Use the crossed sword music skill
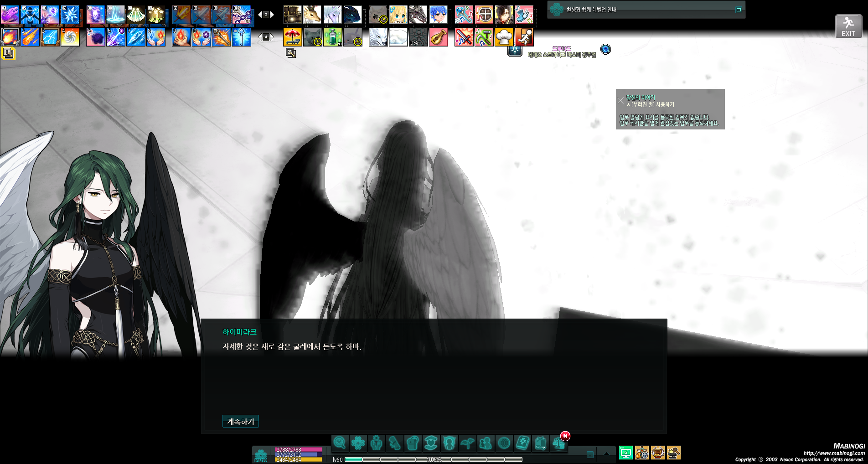Screen dimensions: 868x464 [x=464, y=37]
